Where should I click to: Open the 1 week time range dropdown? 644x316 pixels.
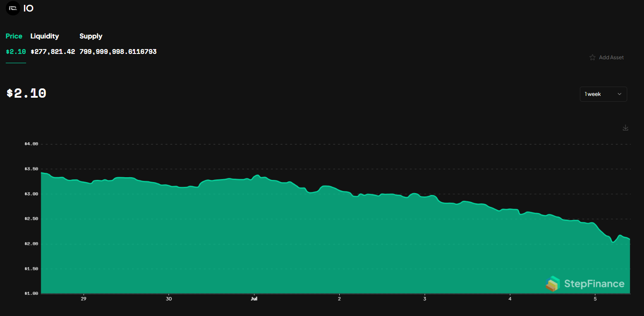[x=603, y=94]
